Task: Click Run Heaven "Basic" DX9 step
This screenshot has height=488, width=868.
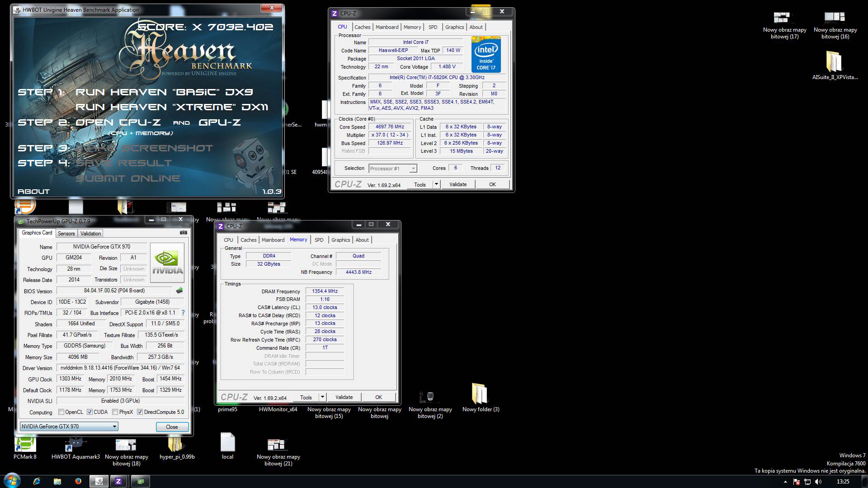Action: pyautogui.click(x=164, y=92)
